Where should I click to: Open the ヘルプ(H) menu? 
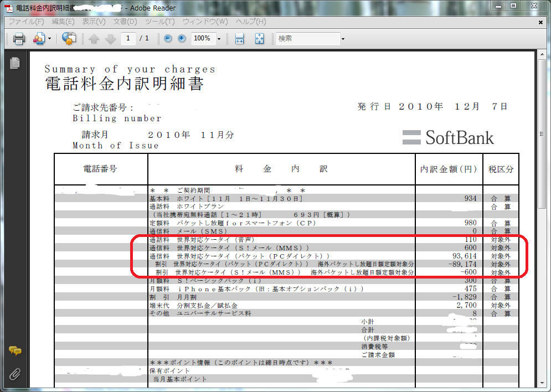tap(251, 22)
